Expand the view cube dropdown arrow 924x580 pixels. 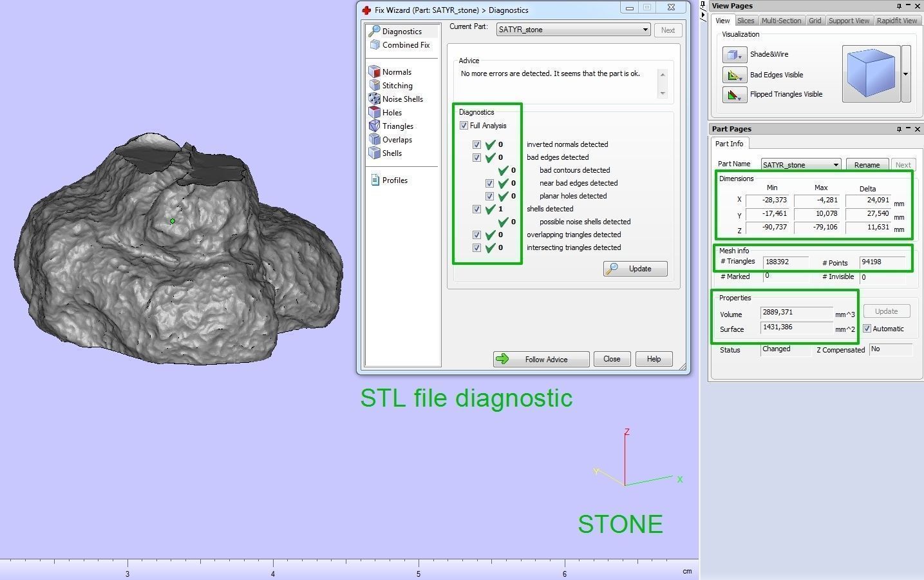[x=906, y=73]
